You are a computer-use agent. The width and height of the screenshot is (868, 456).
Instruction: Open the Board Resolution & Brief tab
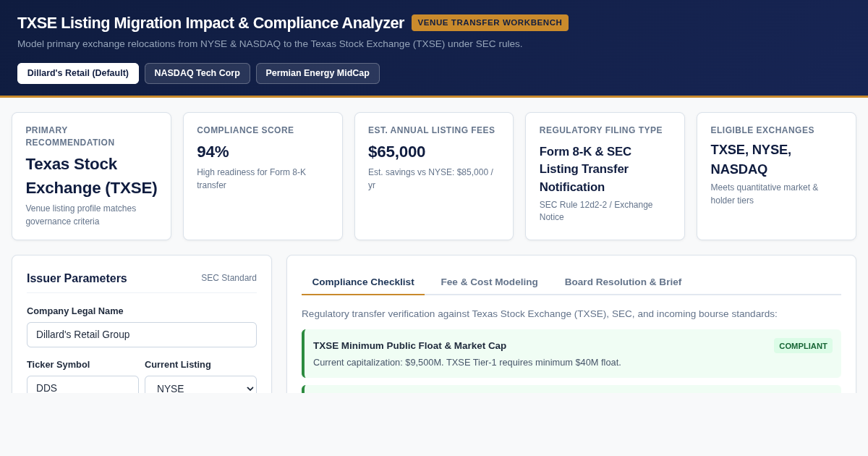tap(623, 282)
